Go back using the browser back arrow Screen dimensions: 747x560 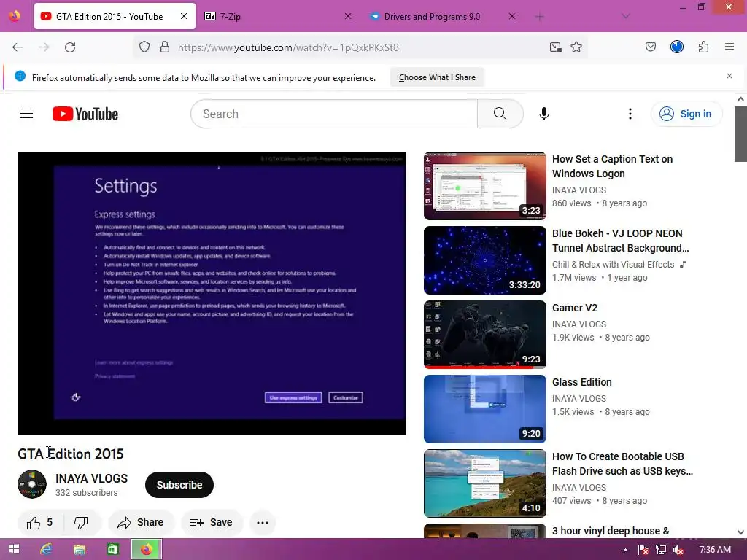pos(18,47)
